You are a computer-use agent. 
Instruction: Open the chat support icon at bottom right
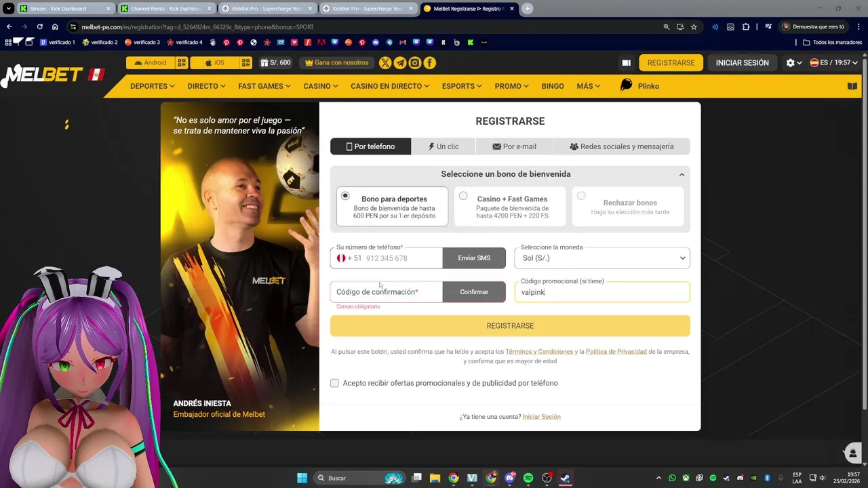point(853,453)
